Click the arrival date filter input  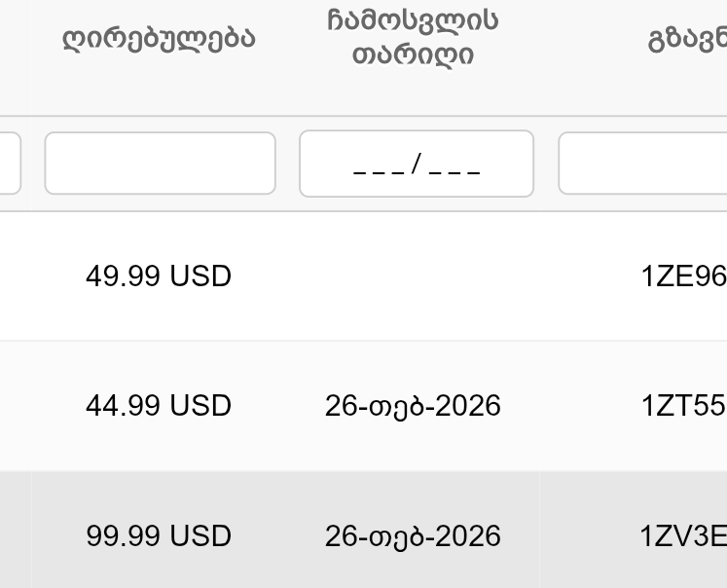pyautogui.click(x=417, y=164)
